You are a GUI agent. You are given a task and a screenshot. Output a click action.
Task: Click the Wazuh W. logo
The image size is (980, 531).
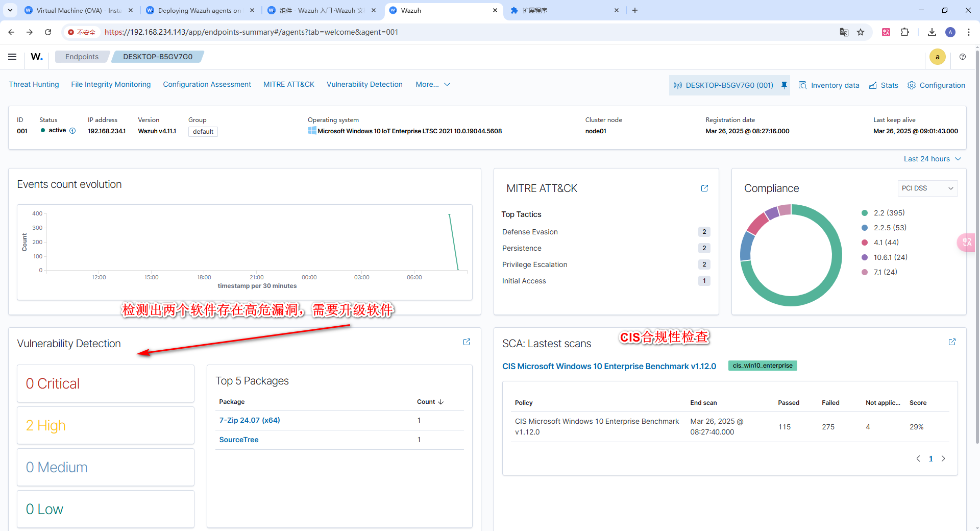point(37,57)
